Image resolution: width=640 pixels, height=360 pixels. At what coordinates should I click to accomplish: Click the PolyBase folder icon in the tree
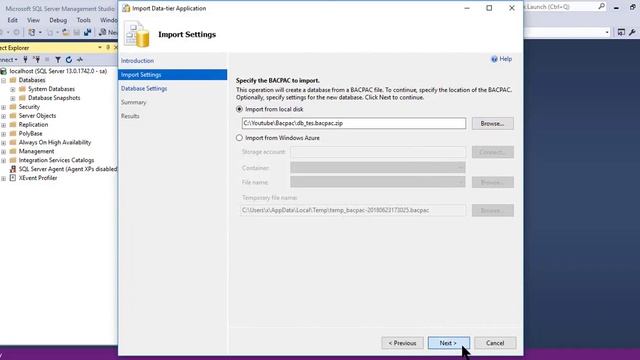click(x=13, y=133)
